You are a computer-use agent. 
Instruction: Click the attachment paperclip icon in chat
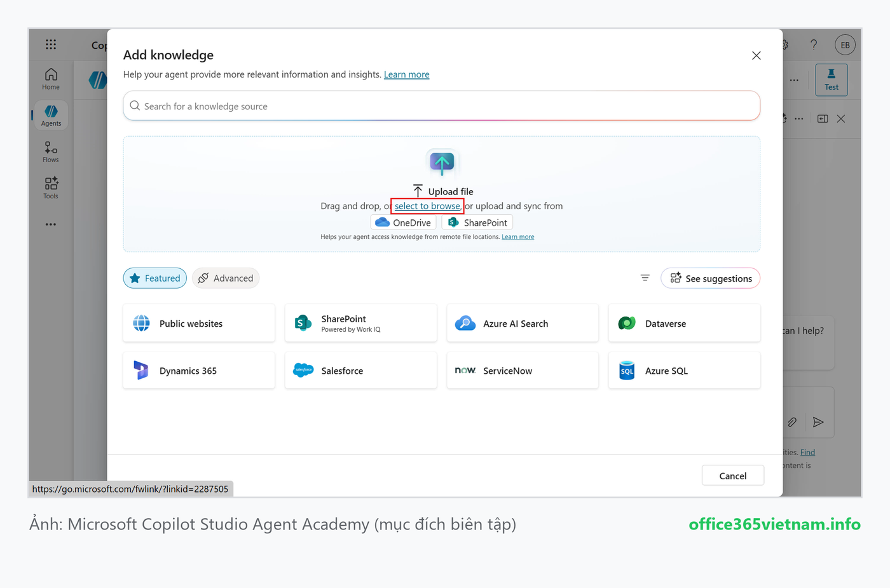(792, 422)
